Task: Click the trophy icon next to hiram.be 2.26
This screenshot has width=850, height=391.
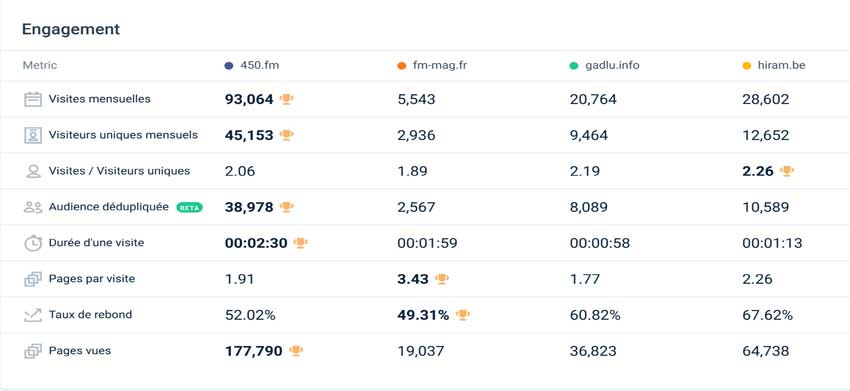Action: pyautogui.click(x=787, y=171)
